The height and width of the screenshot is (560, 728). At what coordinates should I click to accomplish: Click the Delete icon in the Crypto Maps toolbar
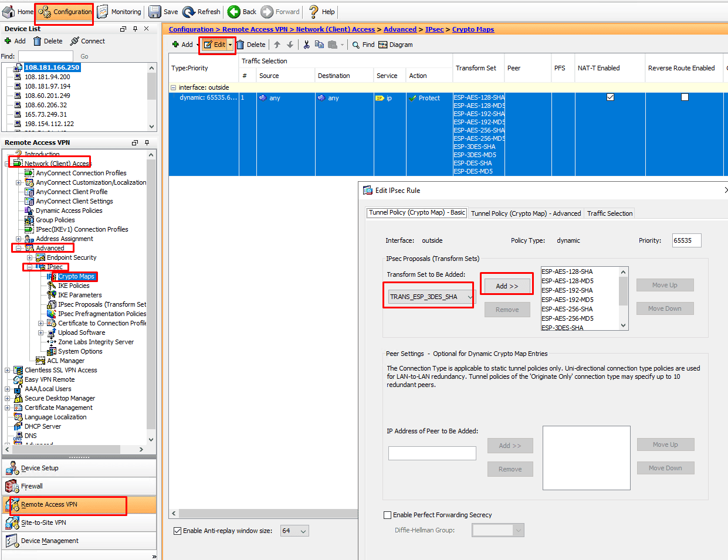click(250, 44)
